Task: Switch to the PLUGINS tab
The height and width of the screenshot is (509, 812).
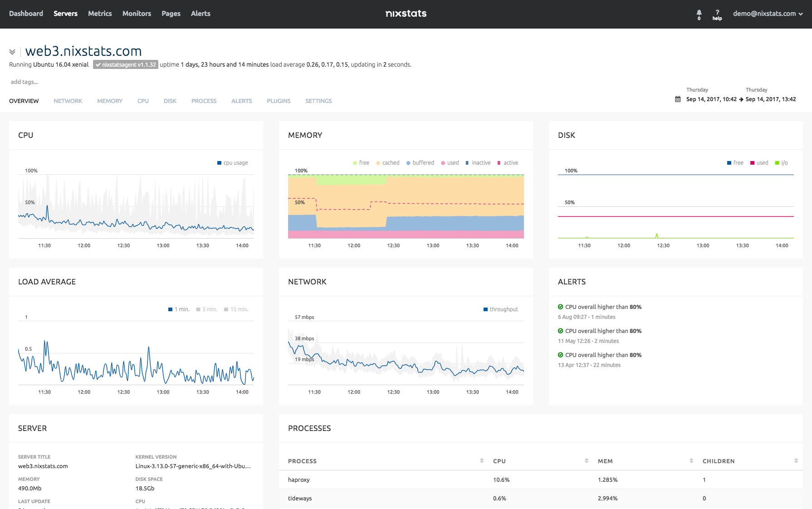Action: click(279, 101)
